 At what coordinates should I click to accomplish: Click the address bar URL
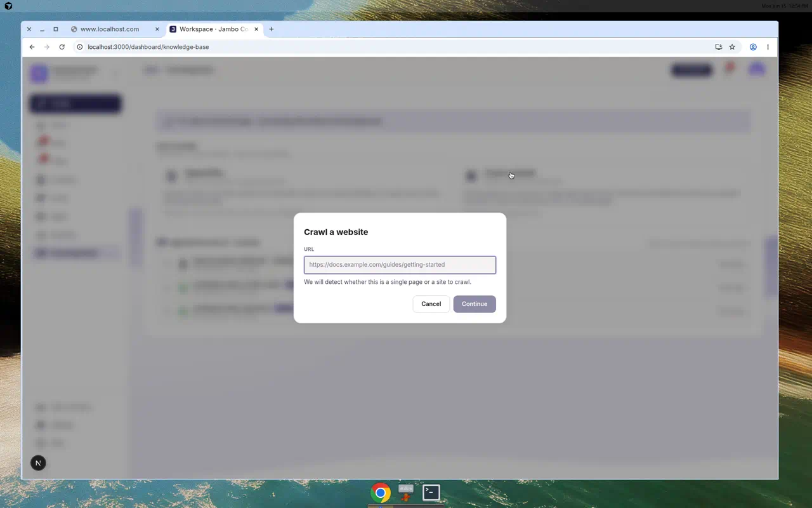(x=148, y=47)
